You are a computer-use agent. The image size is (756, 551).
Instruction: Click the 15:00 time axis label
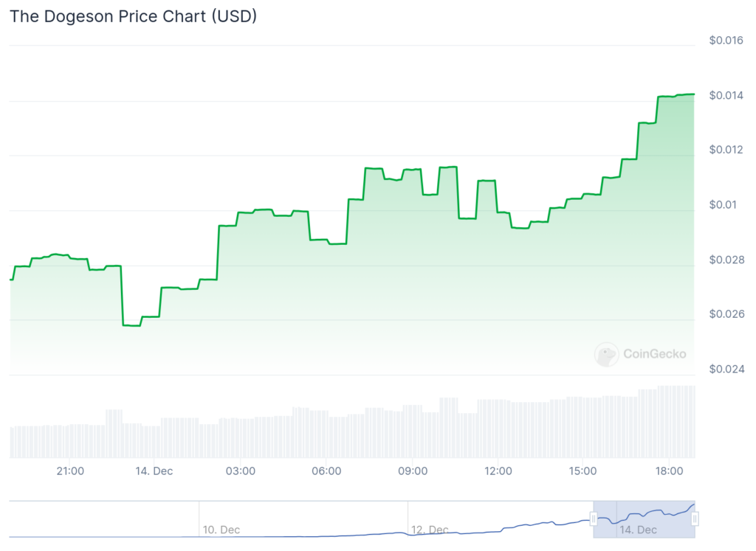coord(583,471)
